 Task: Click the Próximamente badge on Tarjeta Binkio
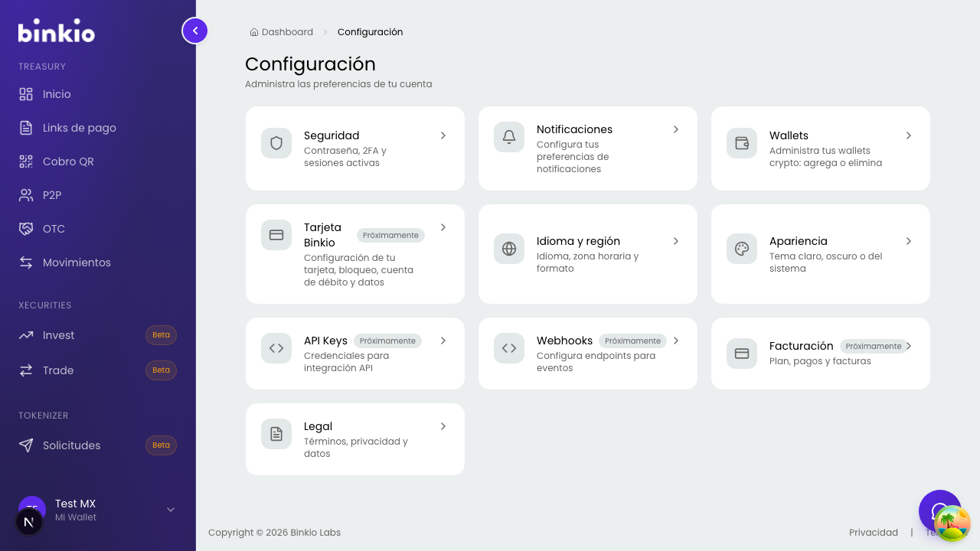[x=390, y=235]
